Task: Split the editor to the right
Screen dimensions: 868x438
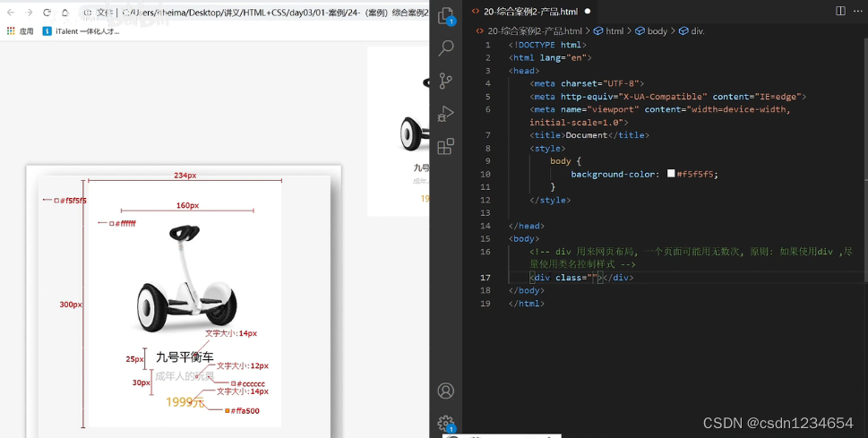Action: pos(840,11)
